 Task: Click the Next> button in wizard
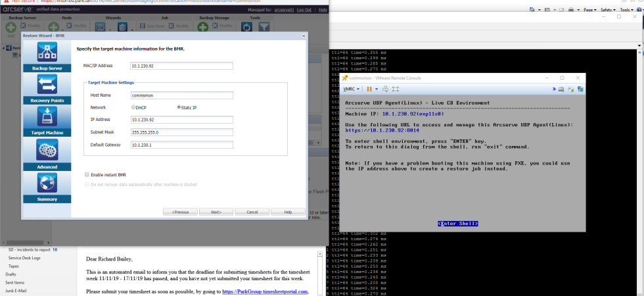[216, 212]
